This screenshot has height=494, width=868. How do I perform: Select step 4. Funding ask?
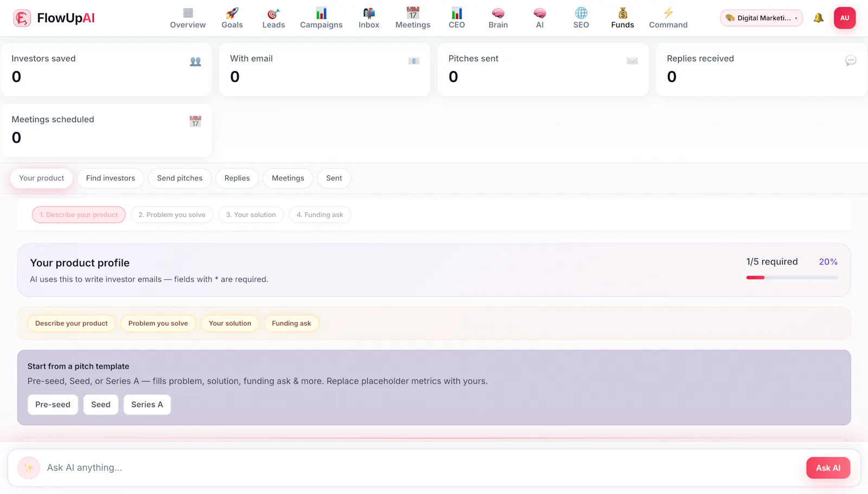tap(320, 215)
